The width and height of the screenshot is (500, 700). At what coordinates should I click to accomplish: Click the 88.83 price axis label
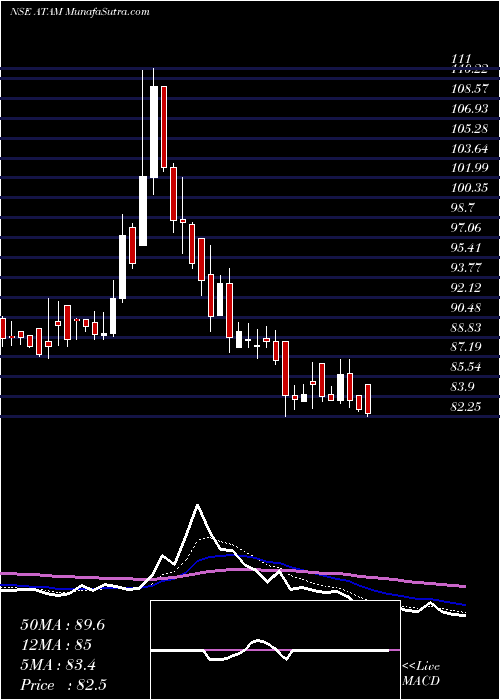[467, 328]
